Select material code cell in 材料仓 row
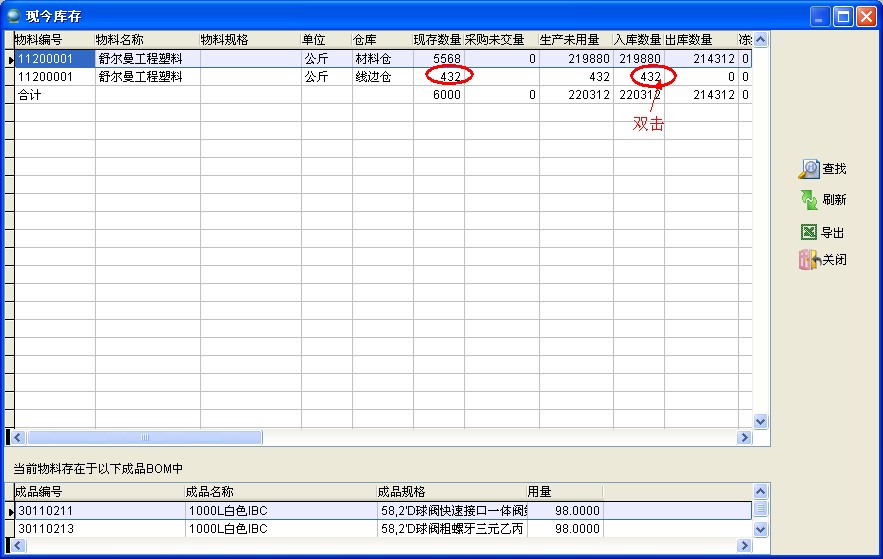The height and width of the screenshot is (559, 883). click(x=55, y=59)
